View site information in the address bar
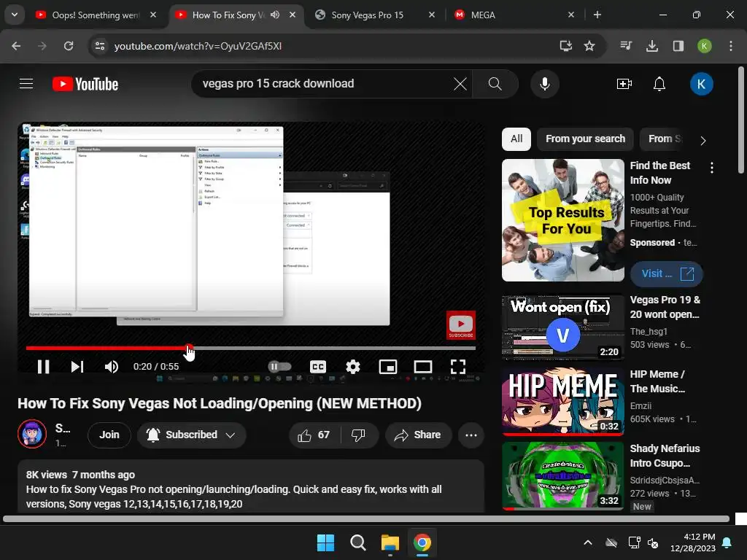This screenshot has width=747, height=560. coord(100,46)
